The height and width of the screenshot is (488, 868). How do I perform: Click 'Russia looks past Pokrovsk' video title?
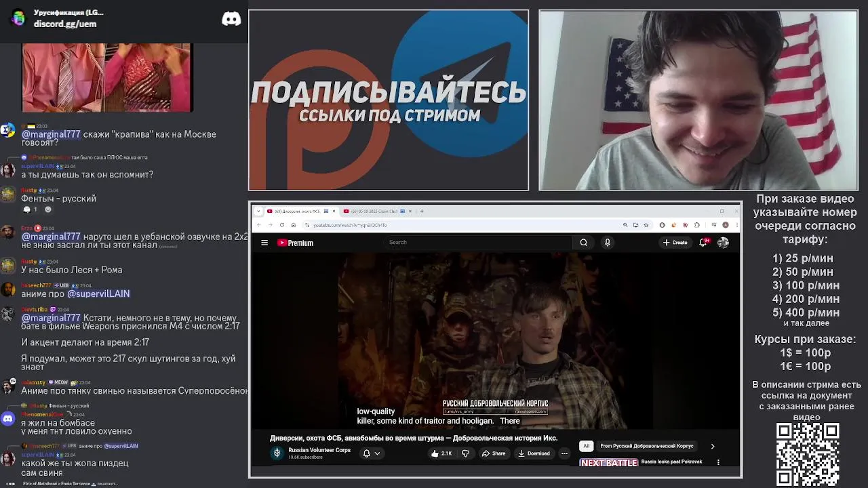coord(671,462)
